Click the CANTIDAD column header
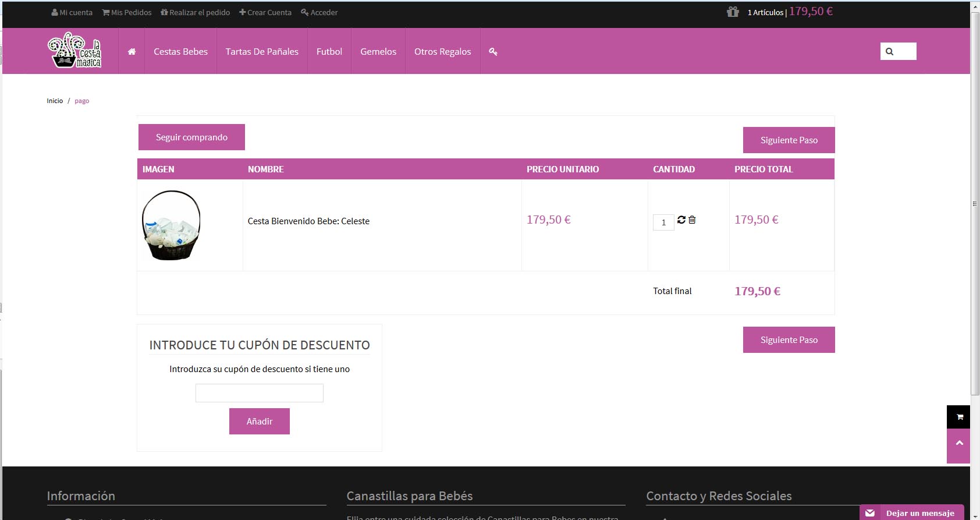 pos(674,169)
